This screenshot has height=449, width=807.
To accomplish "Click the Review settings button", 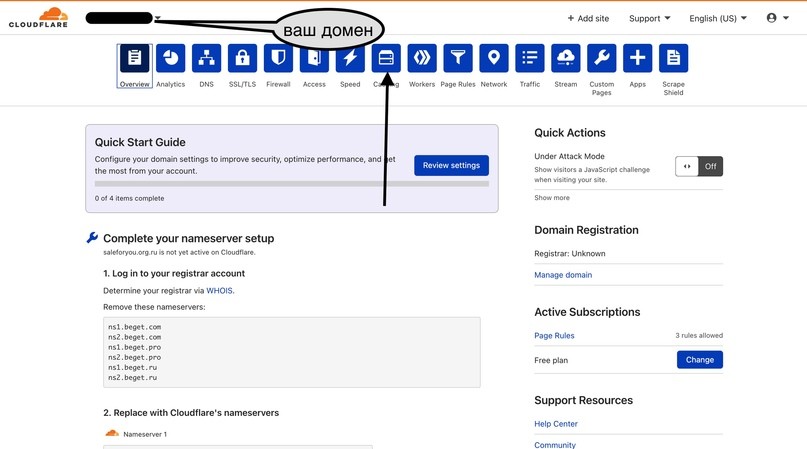I will [x=451, y=165].
